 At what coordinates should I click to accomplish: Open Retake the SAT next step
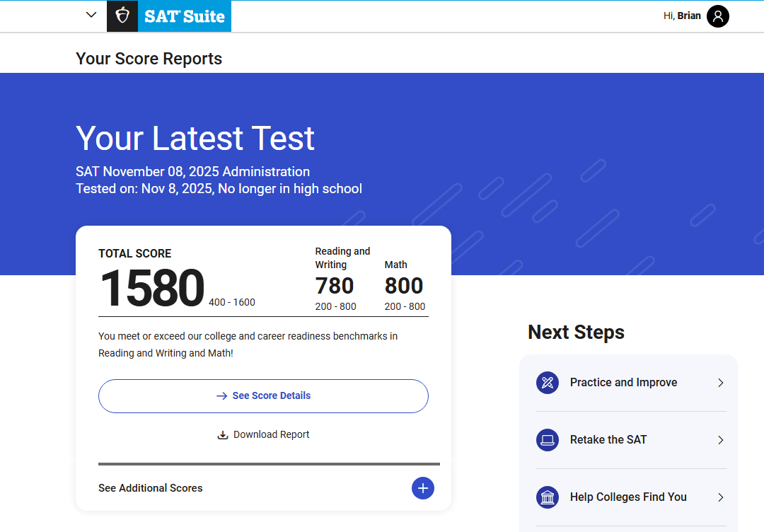point(631,440)
